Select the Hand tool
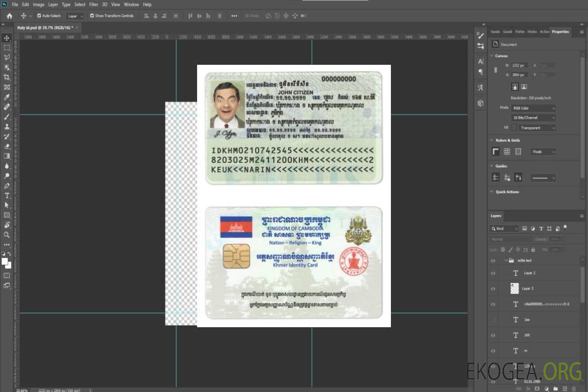588x392 pixels. click(7, 225)
